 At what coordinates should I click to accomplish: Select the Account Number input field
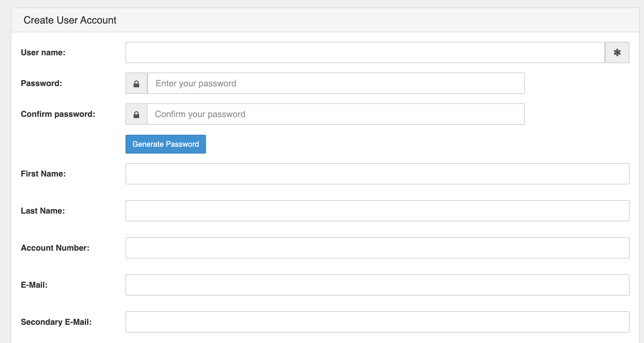pyautogui.click(x=377, y=248)
